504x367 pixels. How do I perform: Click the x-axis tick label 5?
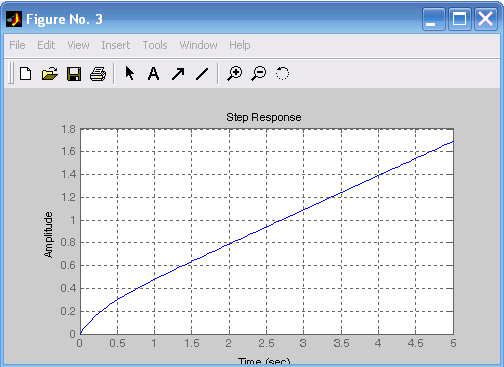click(453, 343)
